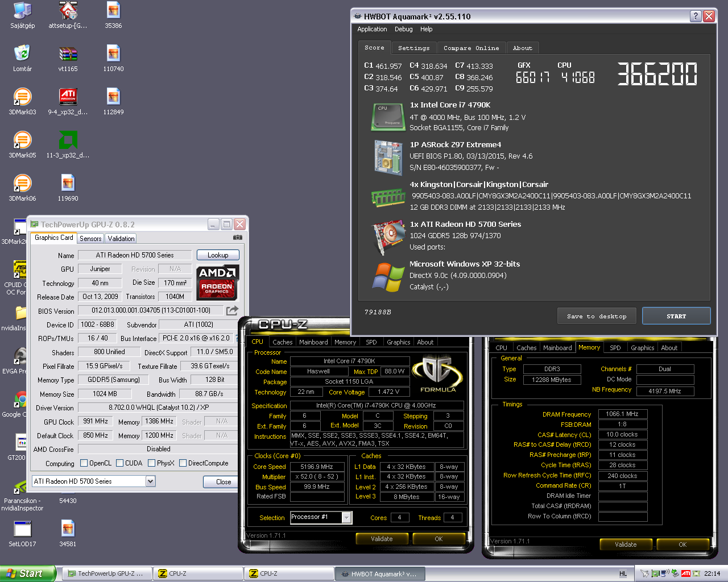This screenshot has width=728, height=582.
Task: Click Validate in the right CPU-Z window
Action: (626, 544)
